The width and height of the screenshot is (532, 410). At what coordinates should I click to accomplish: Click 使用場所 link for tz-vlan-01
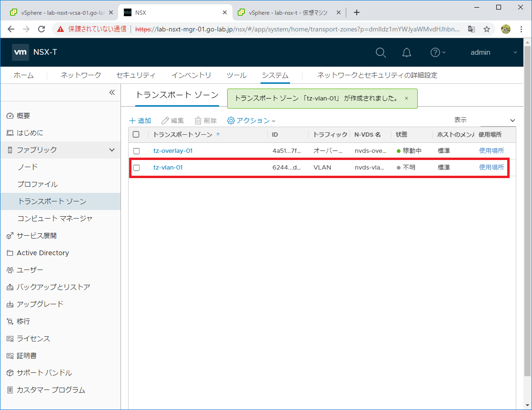492,167
